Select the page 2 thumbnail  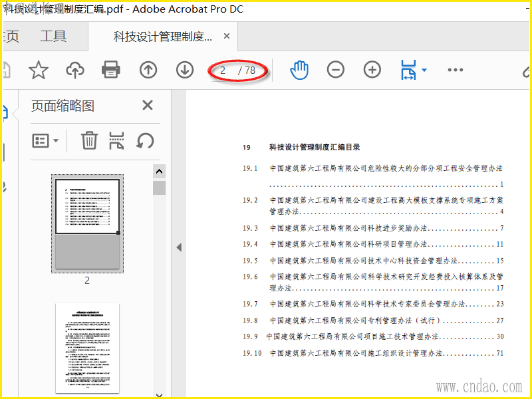87,224
